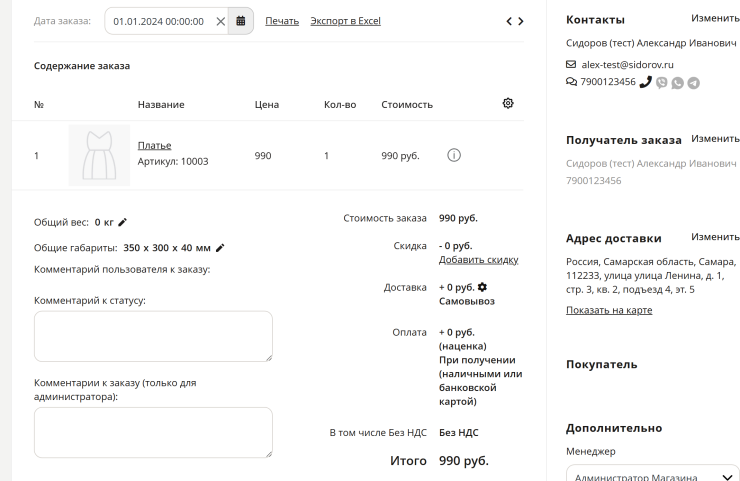Click quantity value 1 for Платье
This screenshot has width=740, height=481.
pos(326,156)
